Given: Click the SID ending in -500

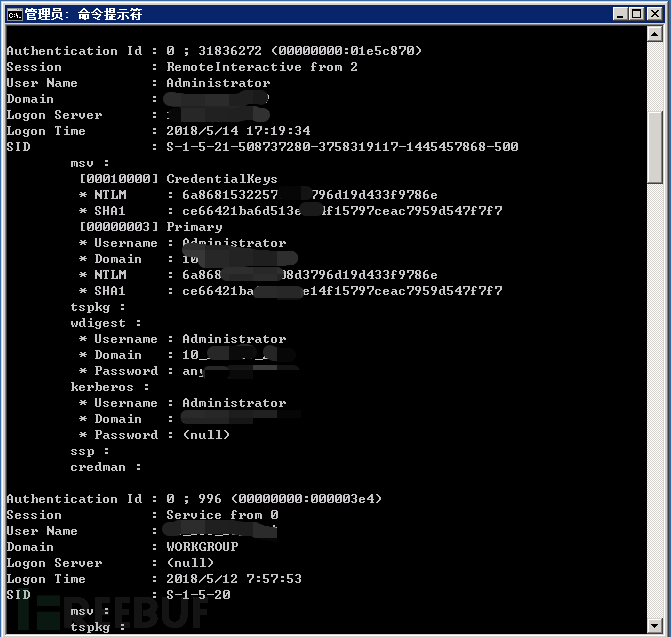Looking at the screenshot, I should click(342, 147).
